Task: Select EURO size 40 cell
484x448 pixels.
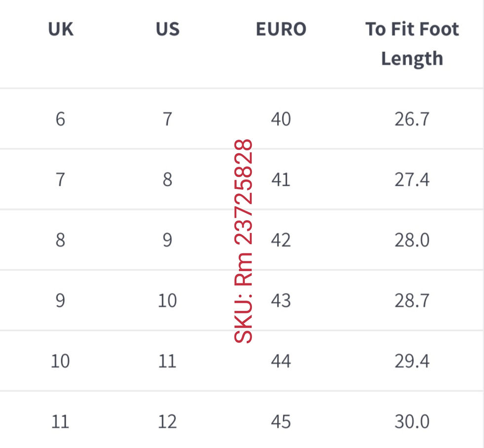Action: click(281, 119)
